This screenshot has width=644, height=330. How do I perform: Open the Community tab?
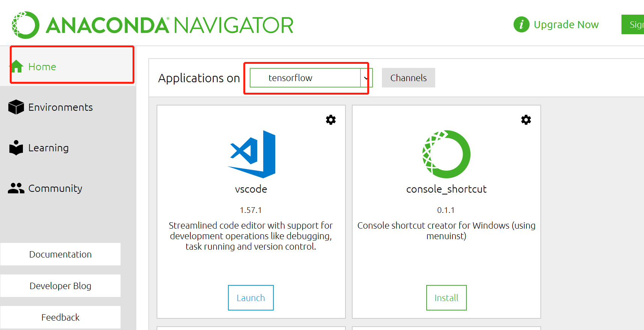(68, 188)
